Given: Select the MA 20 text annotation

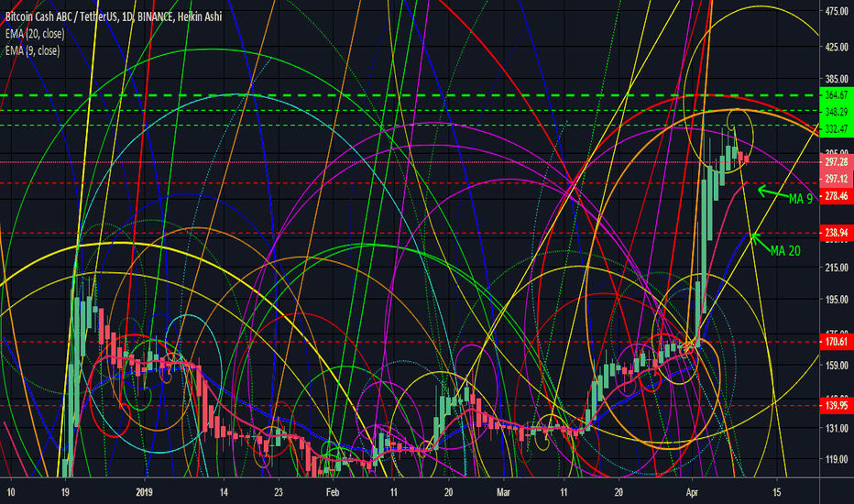Looking at the screenshot, I should pos(786,251).
